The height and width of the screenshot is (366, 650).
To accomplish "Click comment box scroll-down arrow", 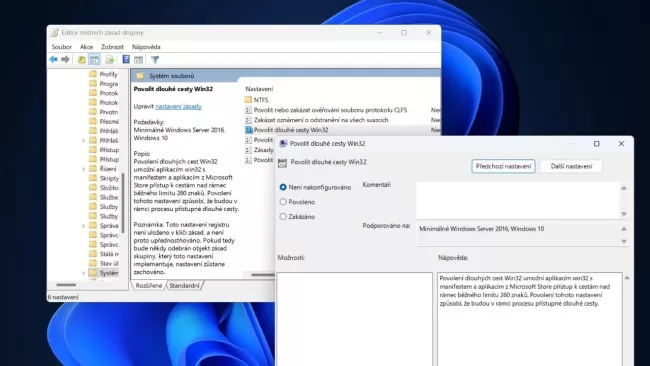I will 624,214.
